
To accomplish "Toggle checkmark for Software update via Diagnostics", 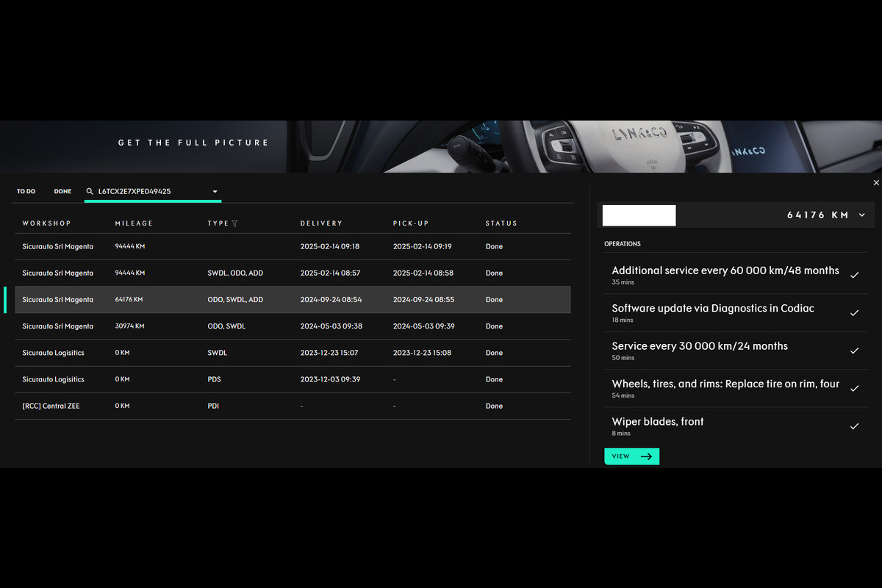I will tap(854, 313).
